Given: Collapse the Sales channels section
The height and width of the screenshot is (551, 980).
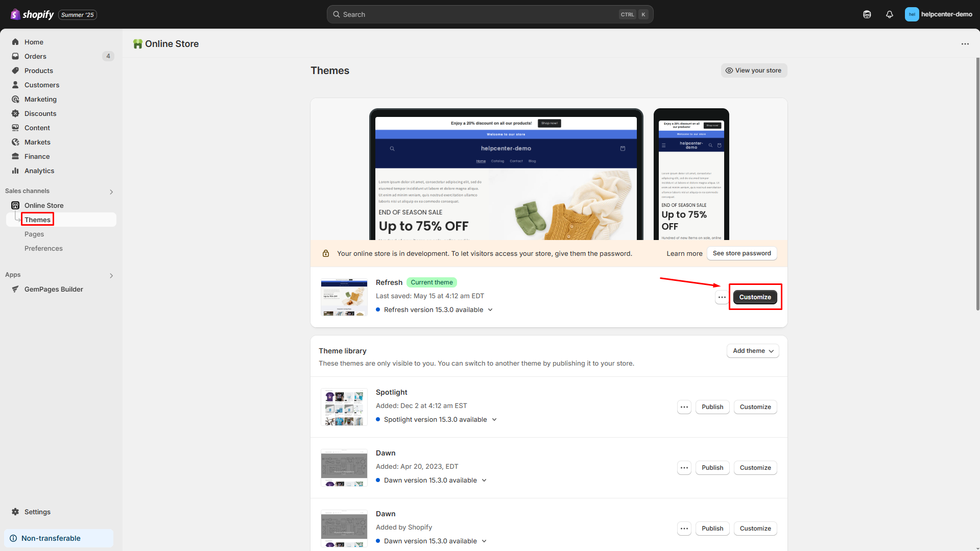Looking at the screenshot, I should pyautogui.click(x=111, y=191).
